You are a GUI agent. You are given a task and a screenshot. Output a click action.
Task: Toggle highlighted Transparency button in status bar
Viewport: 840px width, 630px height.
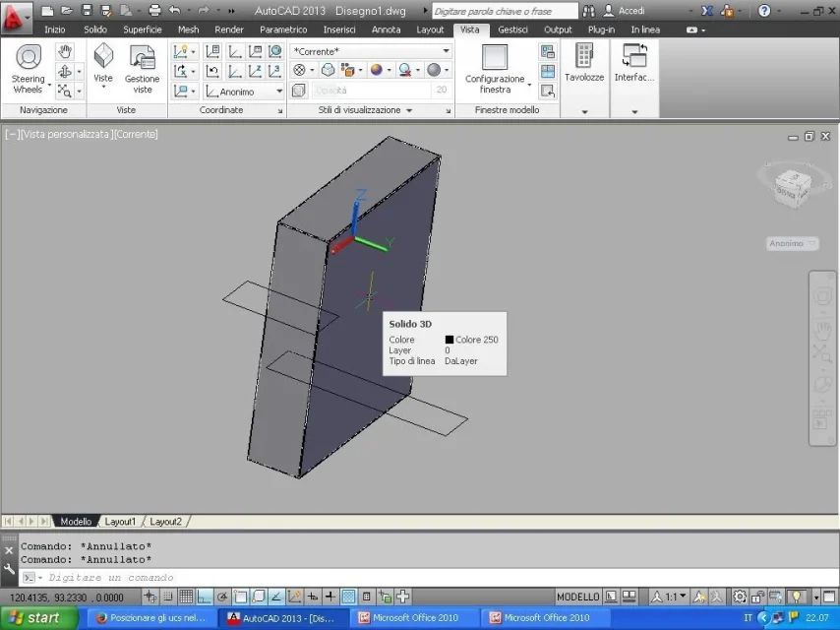348,597
